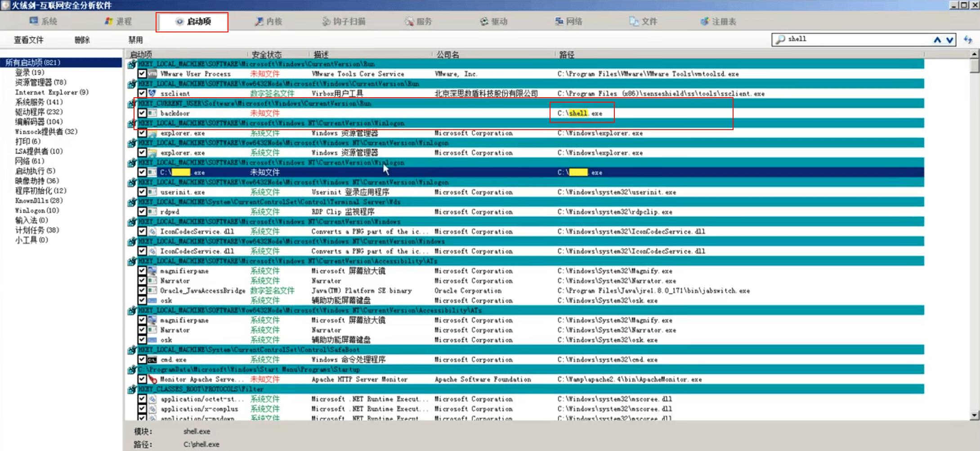980x451 pixels.
Task: Click the refresh icon beside search box
Action: pos(968,40)
